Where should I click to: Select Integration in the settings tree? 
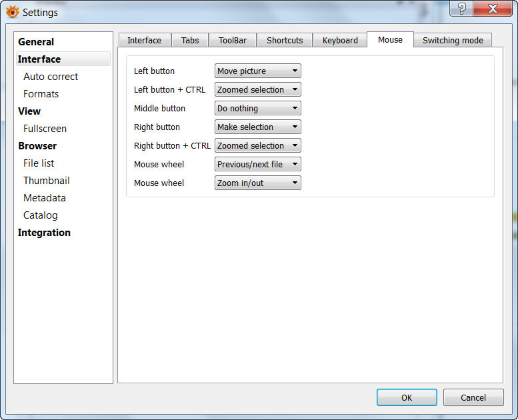(x=44, y=233)
